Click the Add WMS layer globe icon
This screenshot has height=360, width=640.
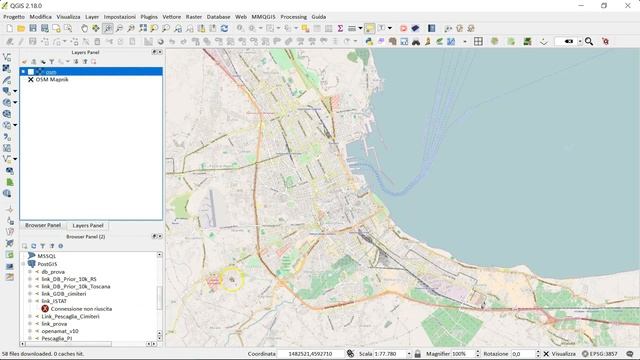tap(7, 102)
